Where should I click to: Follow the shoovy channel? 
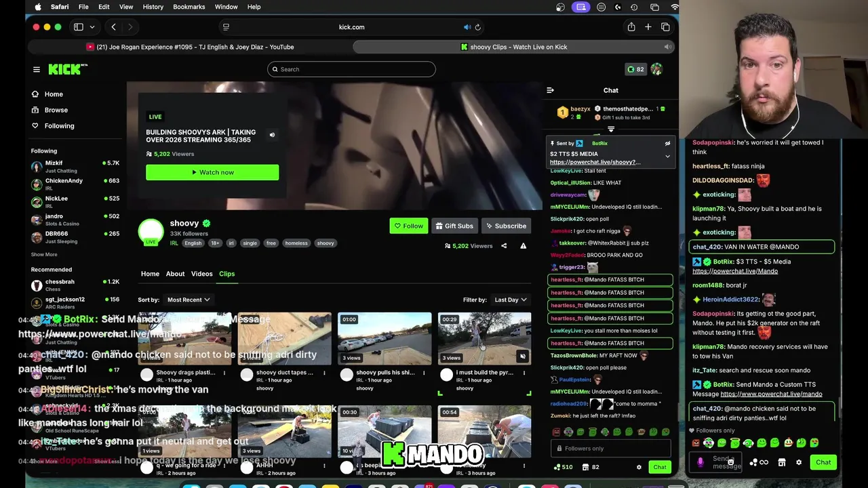tap(408, 226)
